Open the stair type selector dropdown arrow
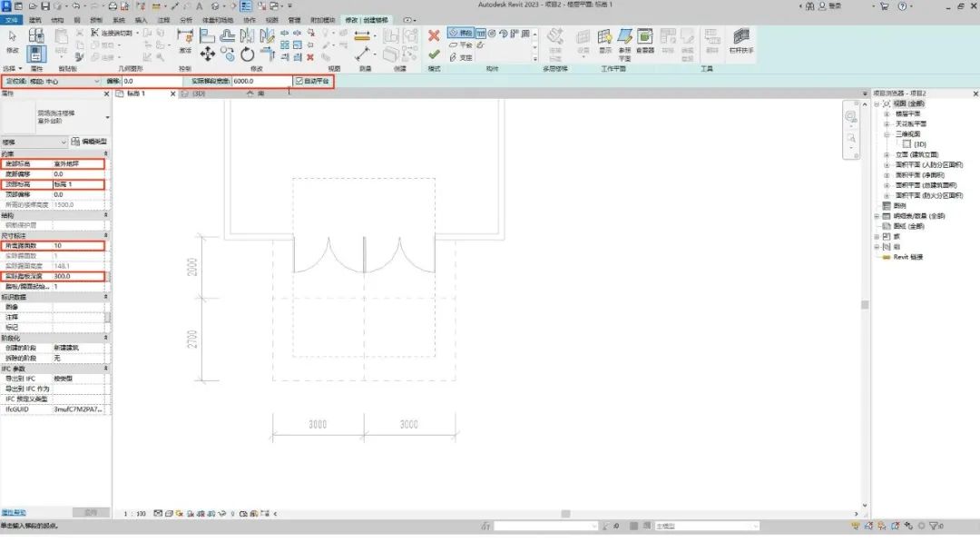This screenshot has height=552, width=980. click(107, 117)
